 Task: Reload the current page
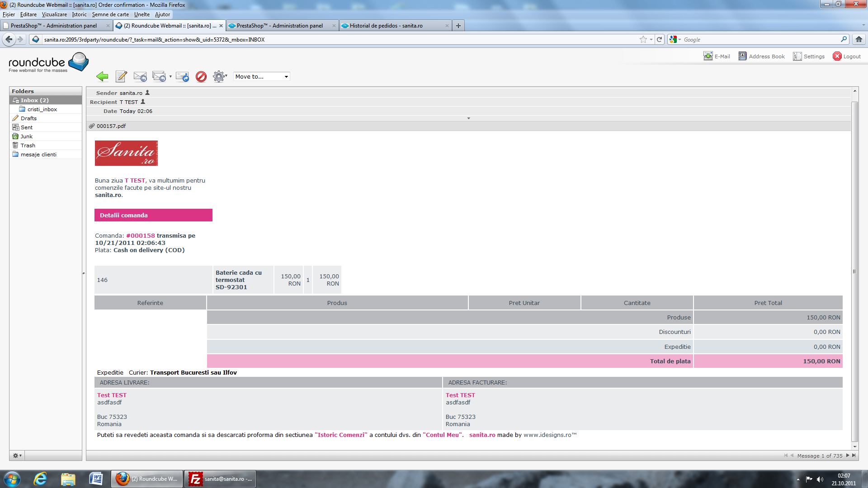click(x=660, y=40)
